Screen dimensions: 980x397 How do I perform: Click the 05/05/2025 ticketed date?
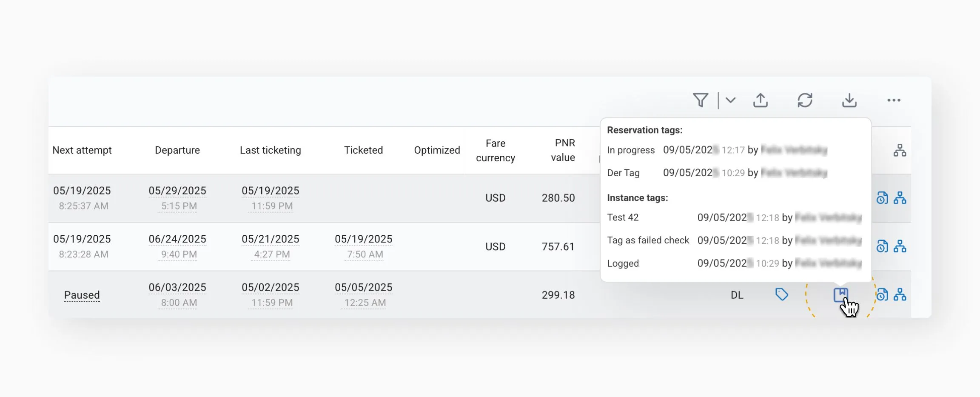363,288
